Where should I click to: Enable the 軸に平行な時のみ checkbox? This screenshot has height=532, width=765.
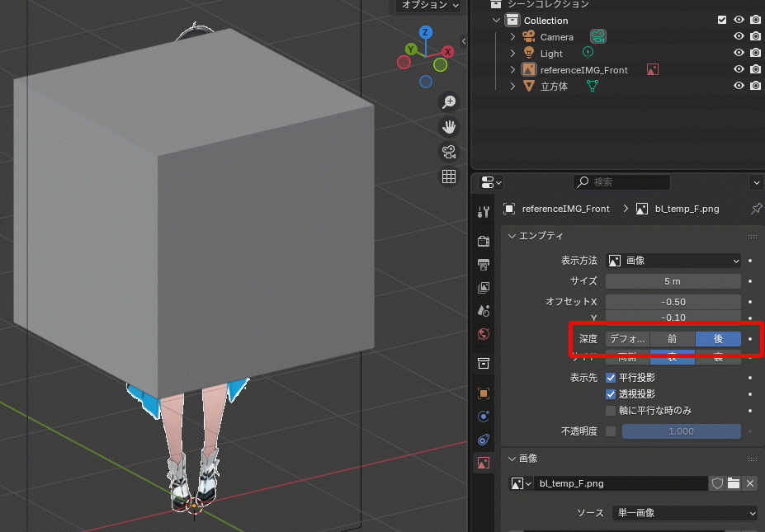[x=611, y=410]
